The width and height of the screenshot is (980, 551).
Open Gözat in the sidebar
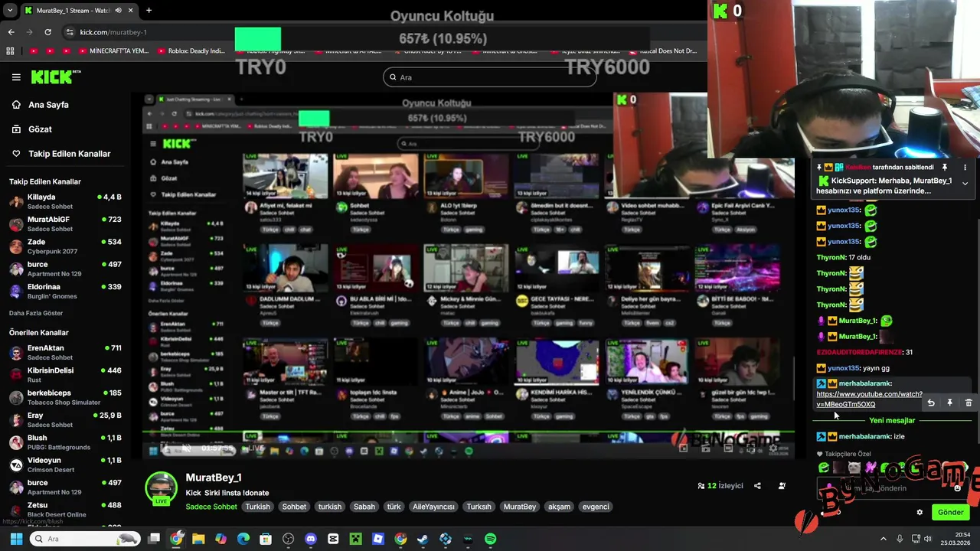tap(40, 129)
